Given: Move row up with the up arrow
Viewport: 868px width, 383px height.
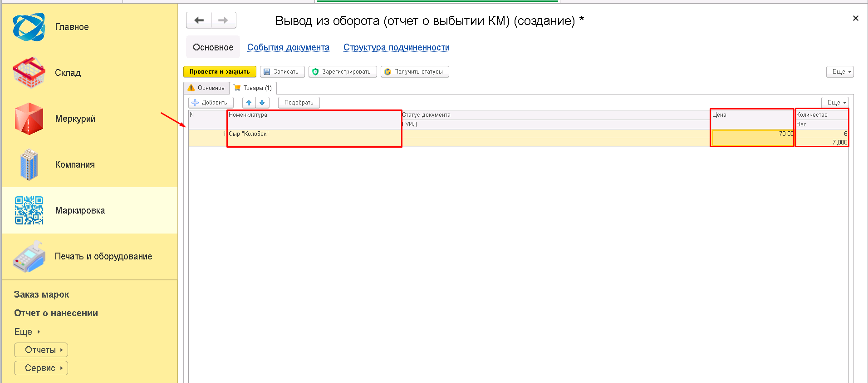Looking at the screenshot, I should (x=249, y=103).
